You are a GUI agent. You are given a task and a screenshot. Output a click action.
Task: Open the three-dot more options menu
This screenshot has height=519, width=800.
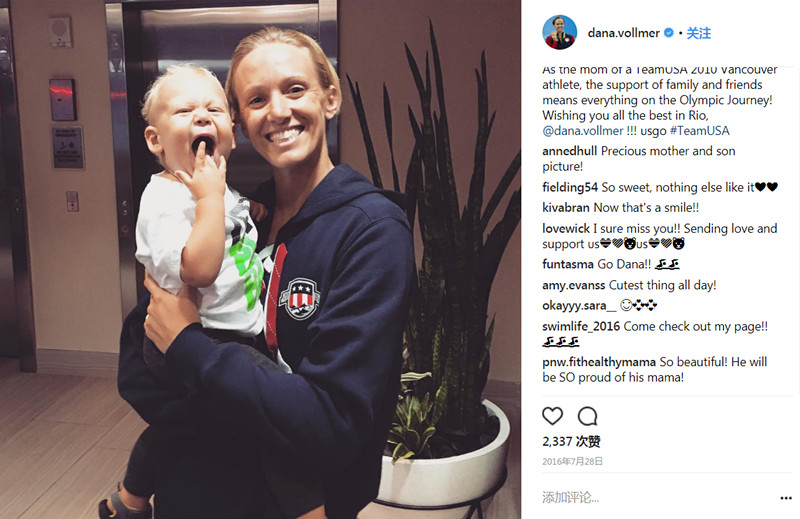(786, 498)
